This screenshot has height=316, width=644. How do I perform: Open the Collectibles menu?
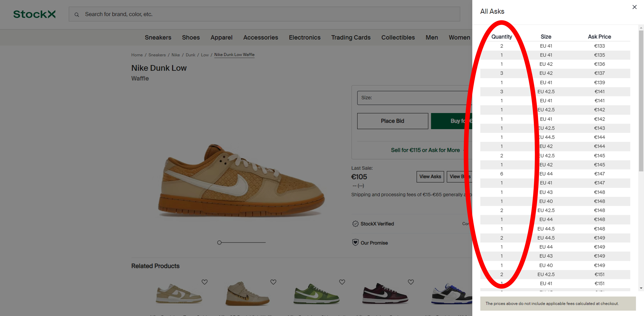[x=398, y=37]
